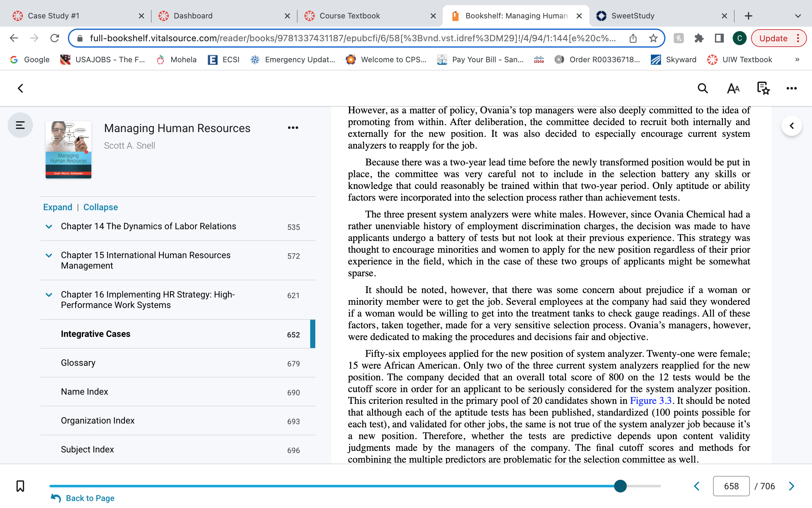This screenshot has width=812, height=508.
Task: Open the tab search dropdown arrow
Action: tap(798, 16)
